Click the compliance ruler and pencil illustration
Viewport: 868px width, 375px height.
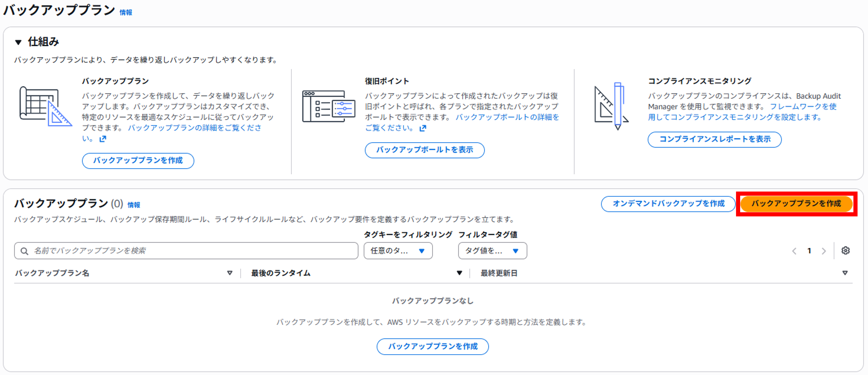(612, 106)
